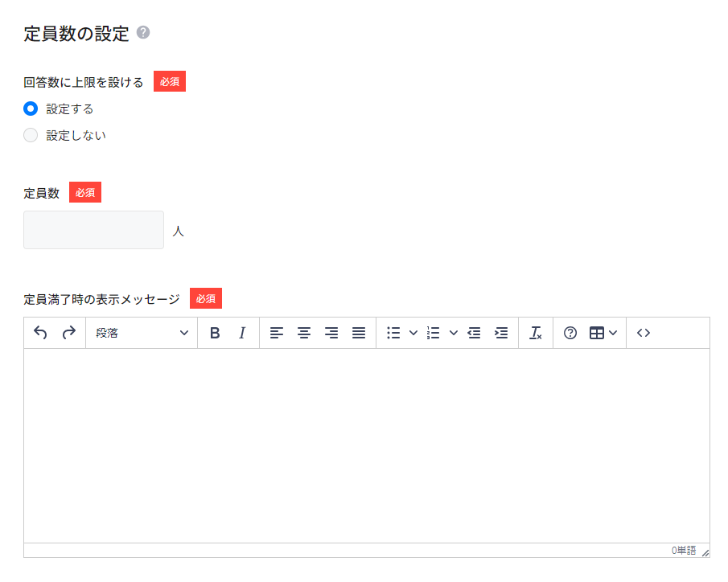Clear text formatting
728x582 pixels.
[x=536, y=333]
